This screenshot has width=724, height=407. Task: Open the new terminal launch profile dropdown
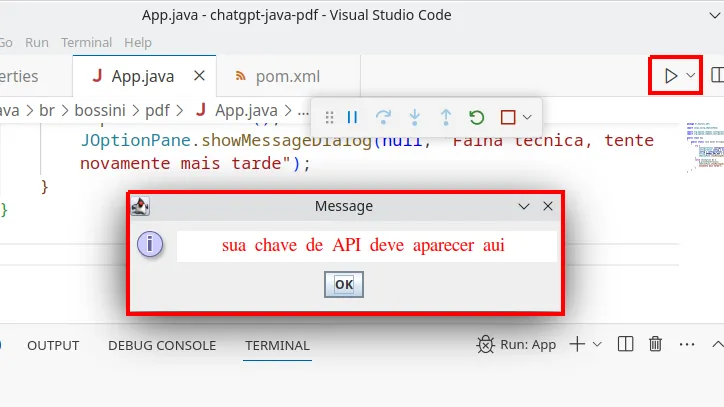[x=597, y=344]
